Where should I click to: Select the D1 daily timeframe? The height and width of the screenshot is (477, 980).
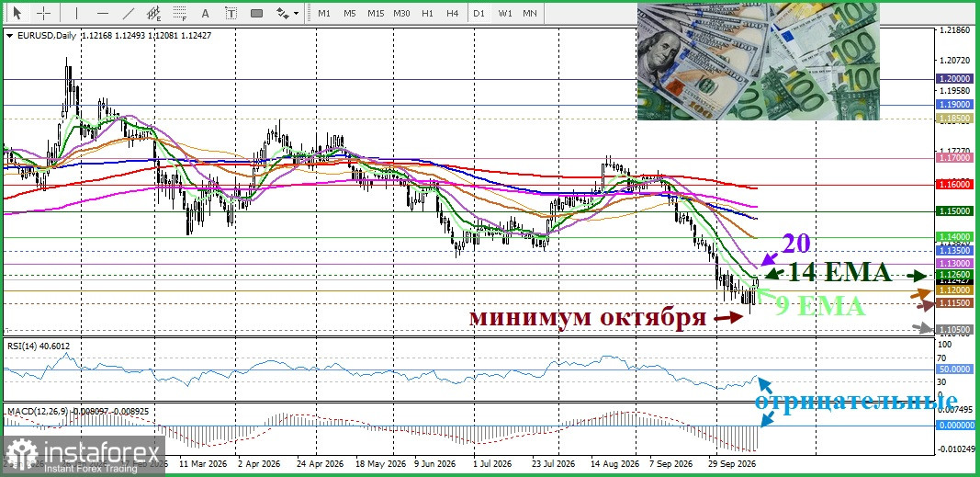pyautogui.click(x=479, y=13)
